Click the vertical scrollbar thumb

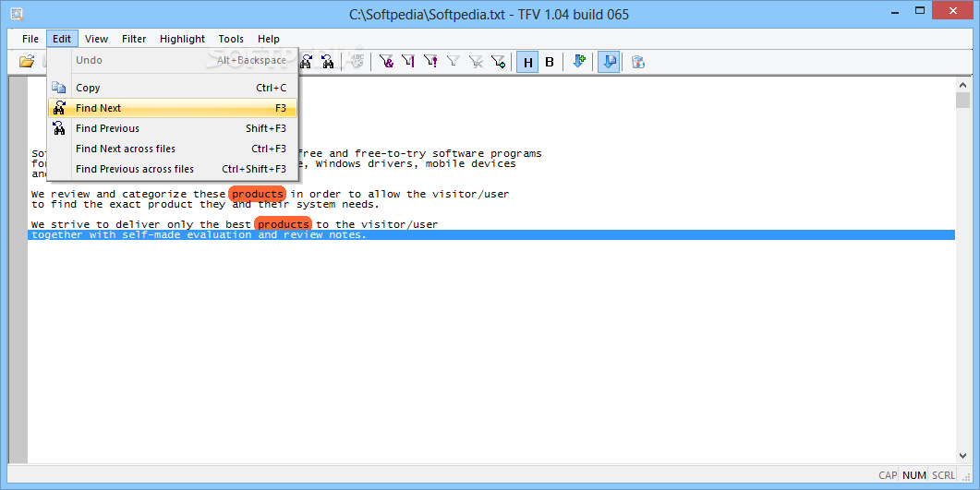click(962, 100)
